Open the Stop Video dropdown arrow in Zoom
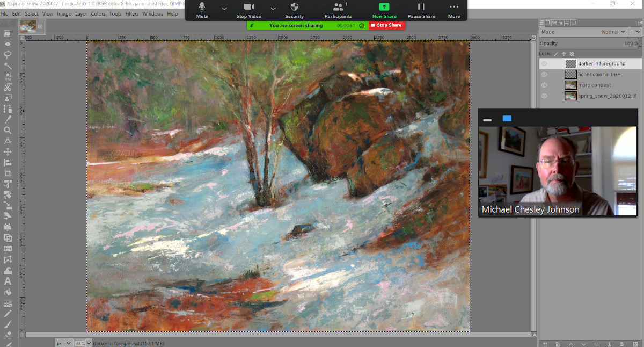 click(x=273, y=9)
